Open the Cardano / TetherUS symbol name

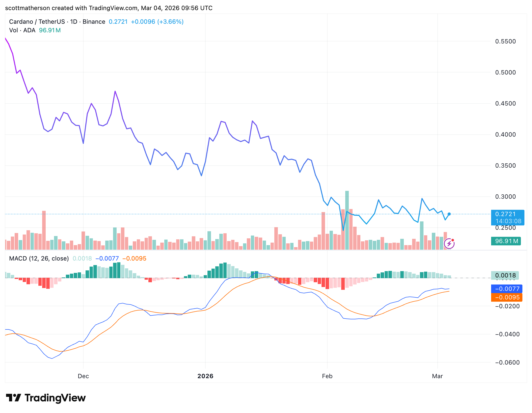pos(37,22)
